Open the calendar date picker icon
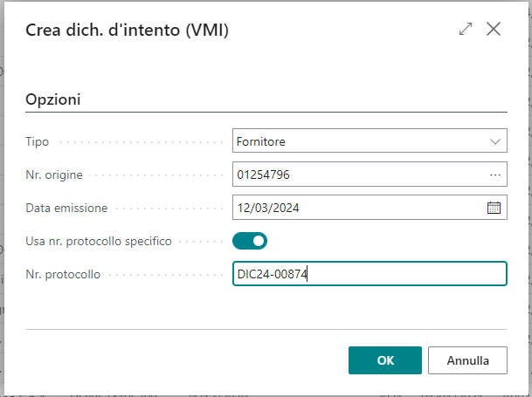The image size is (532, 397). [x=494, y=208]
